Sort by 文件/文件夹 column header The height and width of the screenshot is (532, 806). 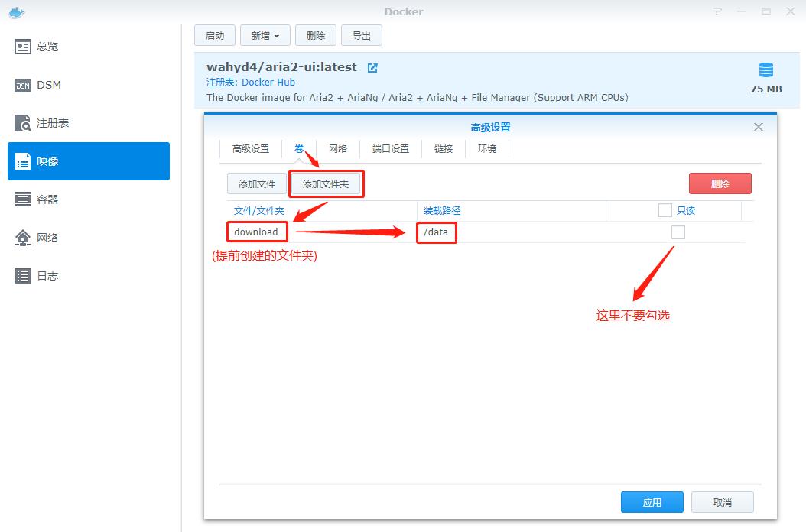pyautogui.click(x=259, y=211)
